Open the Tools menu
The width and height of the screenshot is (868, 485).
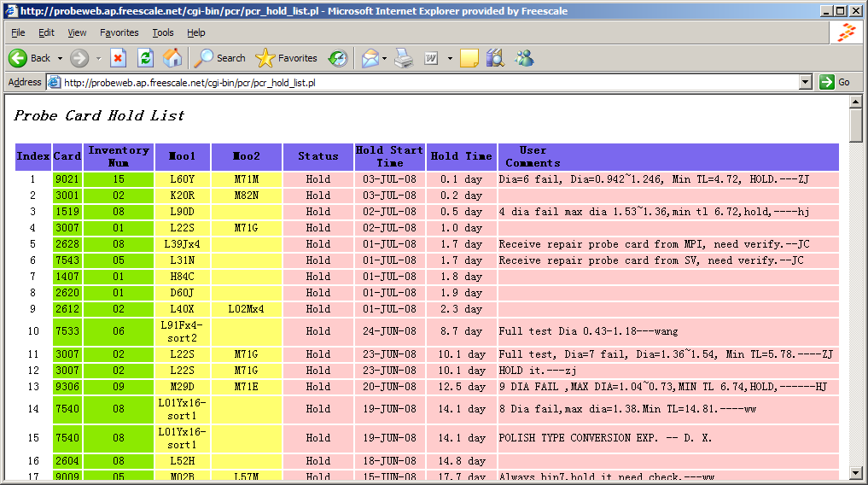162,32
